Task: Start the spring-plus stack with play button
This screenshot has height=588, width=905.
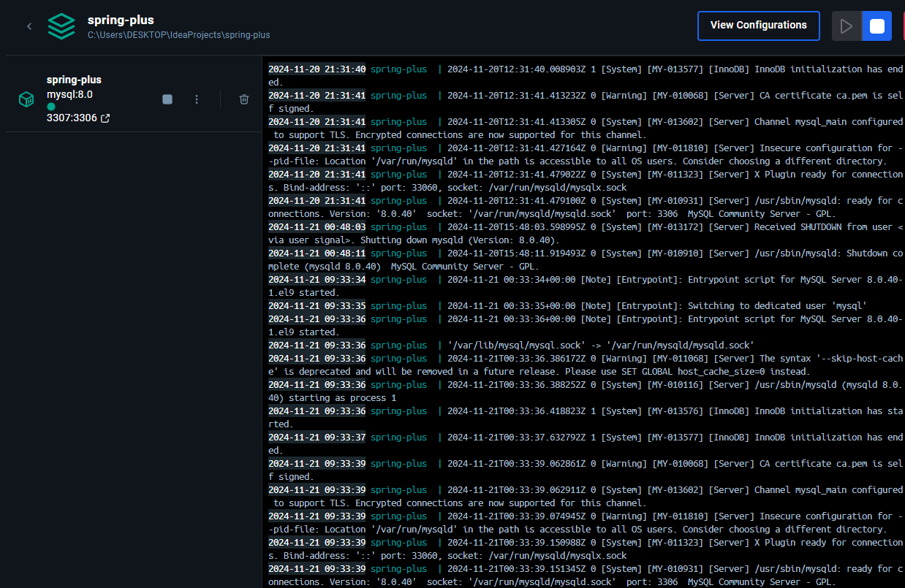Action: coord(847,26)
